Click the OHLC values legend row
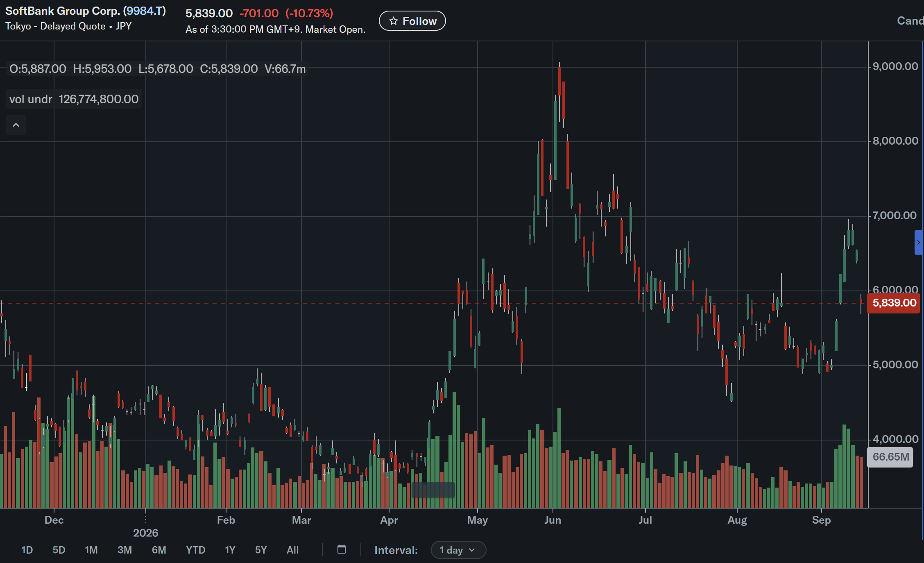Image resolution: width=924 pixels, height=563 pixels. (157, 69)
